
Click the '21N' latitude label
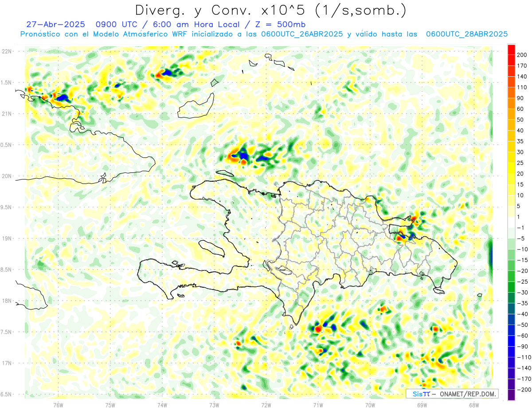point(7,114)
